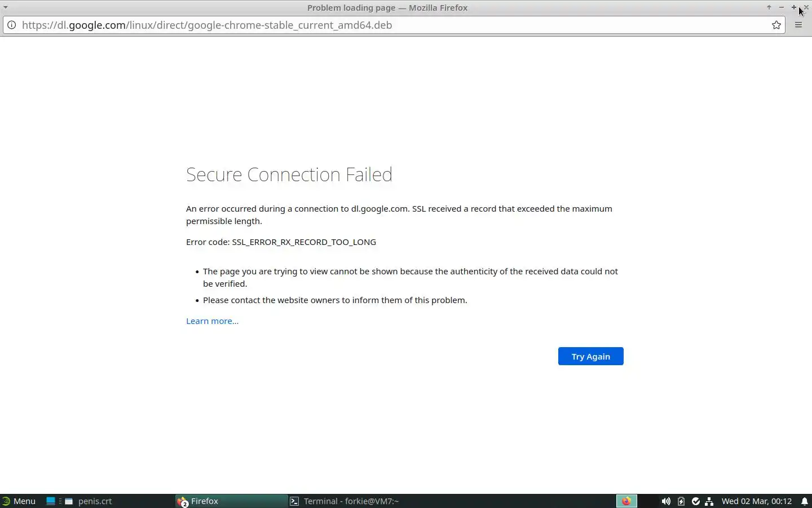The image size is (812, 508).
Task: Open the notifications bell icon
Action: (x=805, y=501)
